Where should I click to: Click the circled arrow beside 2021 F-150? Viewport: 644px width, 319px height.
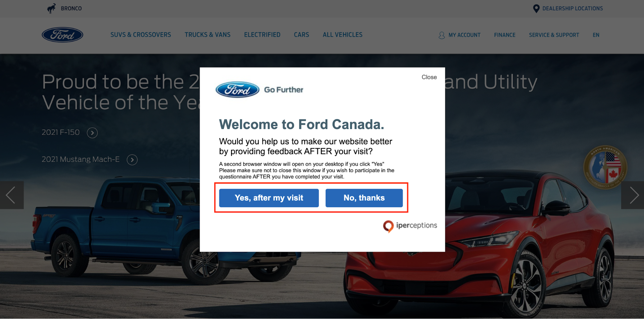click(x=92, y=133)
